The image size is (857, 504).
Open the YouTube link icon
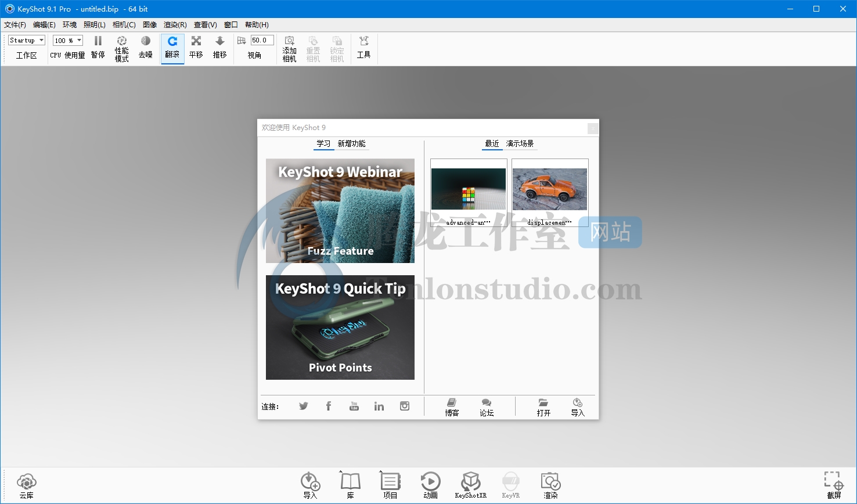(354, 406)
